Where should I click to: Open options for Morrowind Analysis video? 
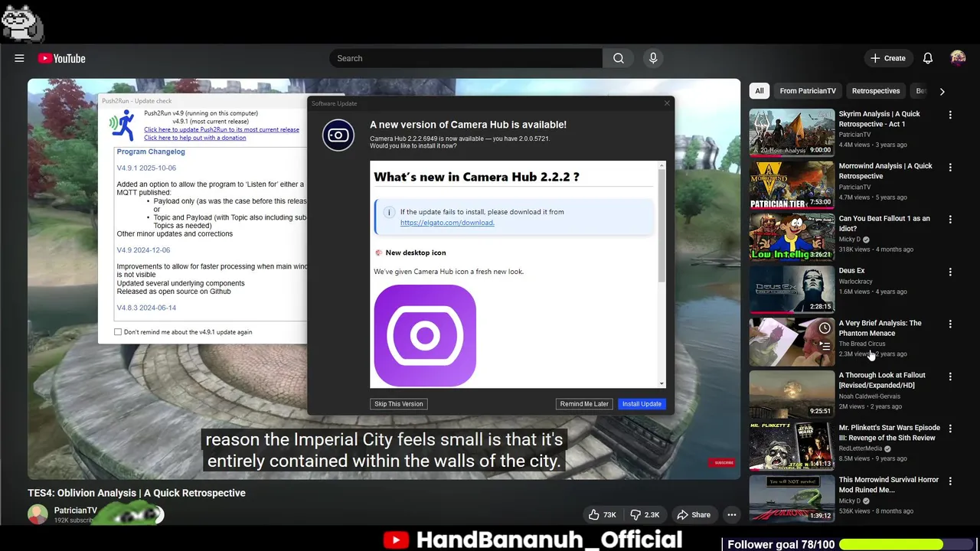950,167
